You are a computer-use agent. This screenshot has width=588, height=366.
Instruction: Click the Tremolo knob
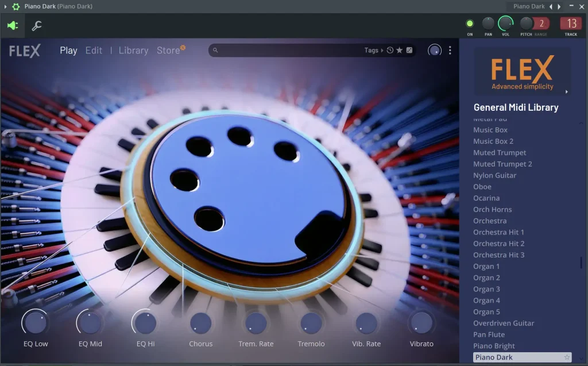pyautogui.click(x=311, y=322)
